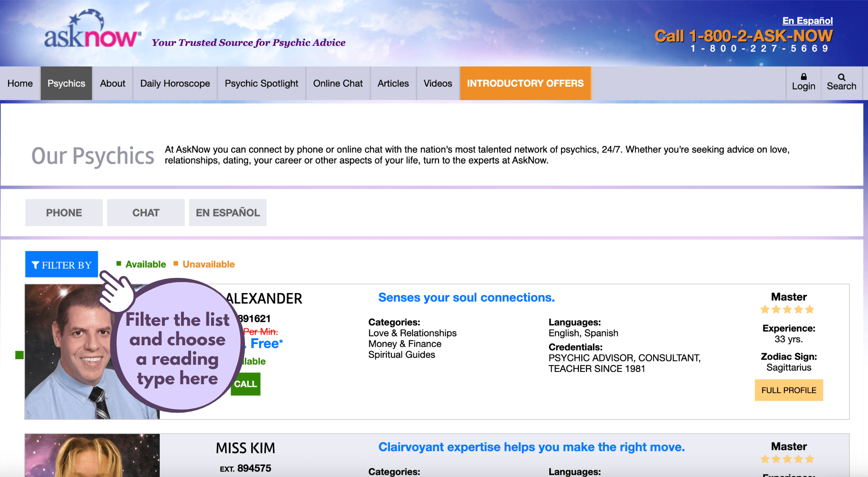
Task: Open Online Chat page
Action: [x=338, y=83]
